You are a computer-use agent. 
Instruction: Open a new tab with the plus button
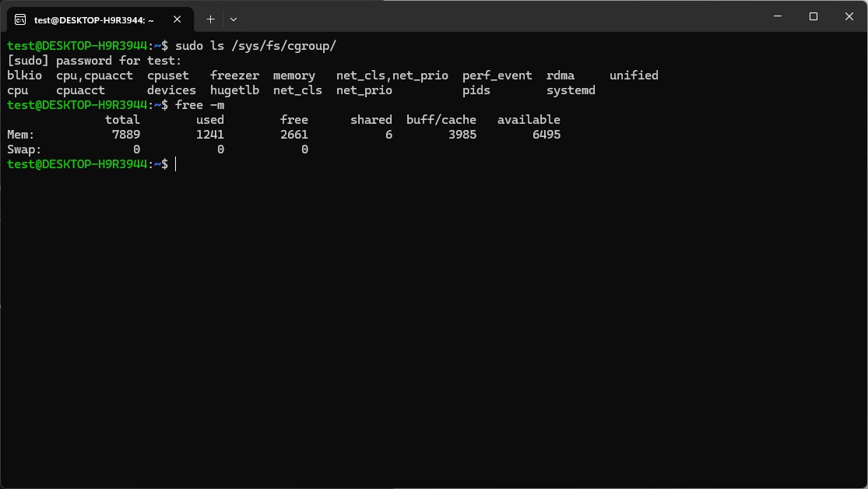click(x=210, y=19)
